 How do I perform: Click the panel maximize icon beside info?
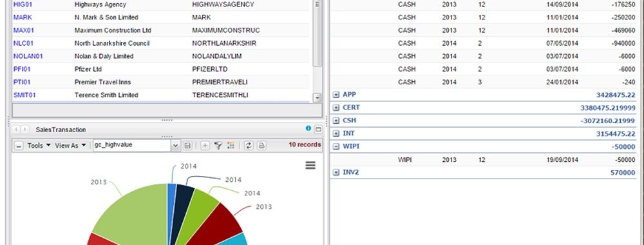tap(318, 129)
